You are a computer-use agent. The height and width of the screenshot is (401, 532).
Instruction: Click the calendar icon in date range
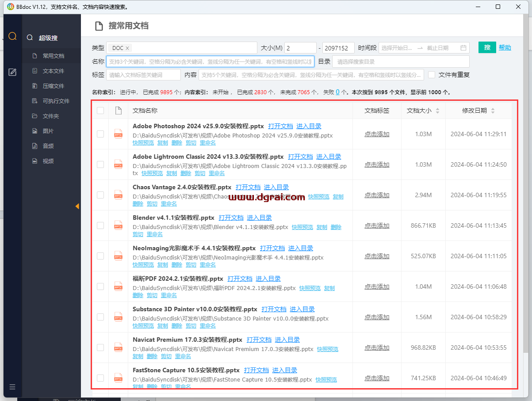point(463,48)
